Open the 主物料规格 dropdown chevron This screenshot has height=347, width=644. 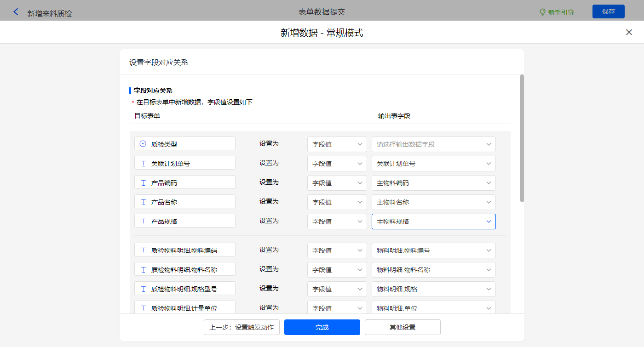pyautogui.click(x=489, y=222)
